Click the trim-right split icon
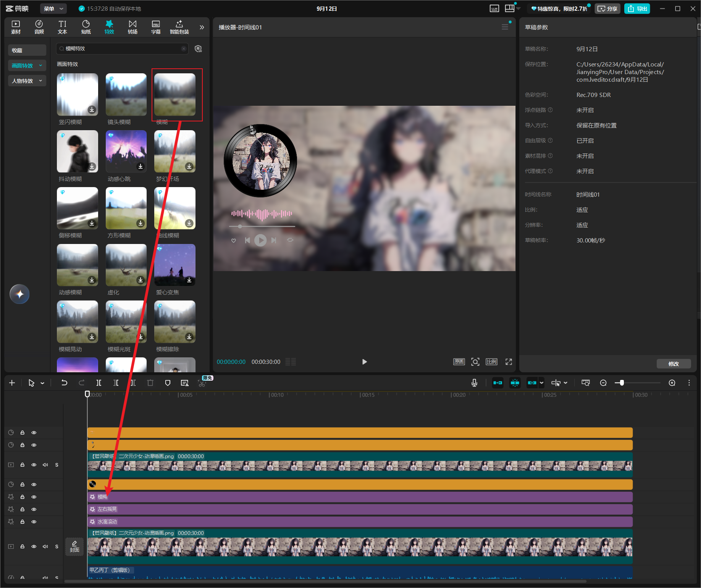The image size is (701, 588). [x=133, y=383]
